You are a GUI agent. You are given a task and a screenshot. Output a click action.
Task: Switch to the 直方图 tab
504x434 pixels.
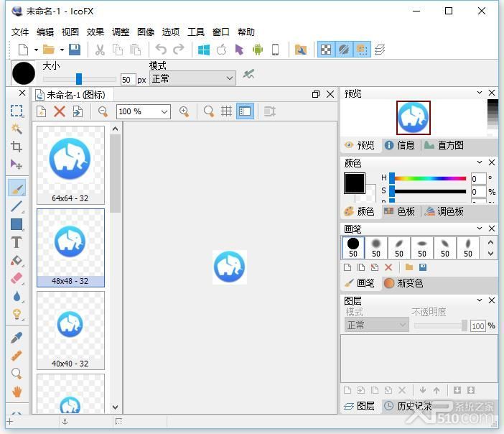click(x=444, y=145)
